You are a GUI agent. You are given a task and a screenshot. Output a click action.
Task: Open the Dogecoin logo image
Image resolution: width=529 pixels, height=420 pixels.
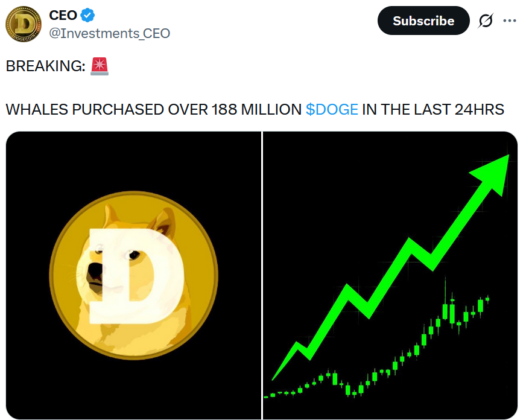coord(133,275)
